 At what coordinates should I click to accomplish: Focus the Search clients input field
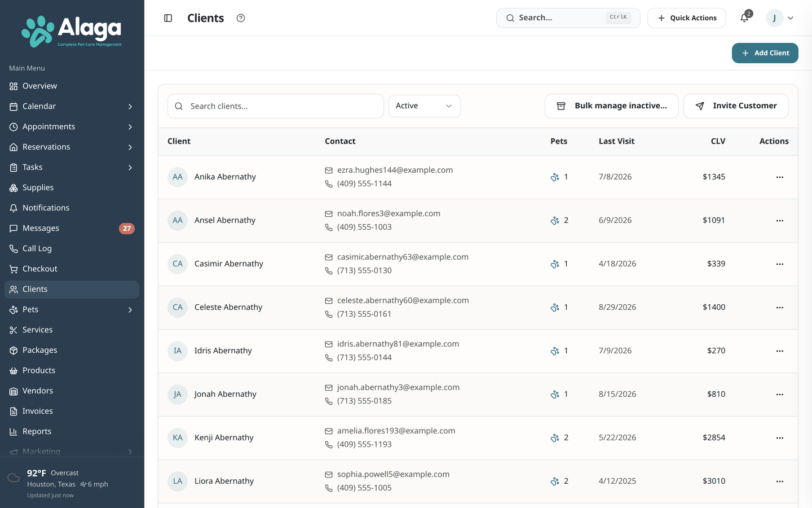(276, 106)
